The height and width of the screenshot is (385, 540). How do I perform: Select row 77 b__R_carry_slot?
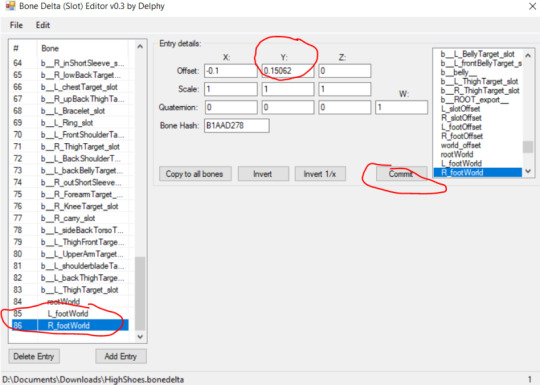70,218
